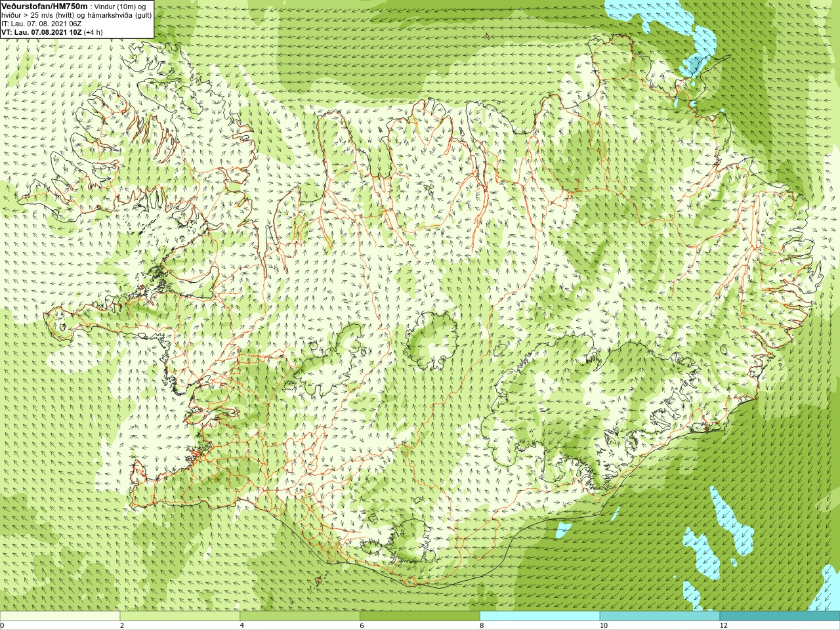Click the legend scale label '0'
The width and height of the screenshot is (840, 630).
(x=3, y=625)
